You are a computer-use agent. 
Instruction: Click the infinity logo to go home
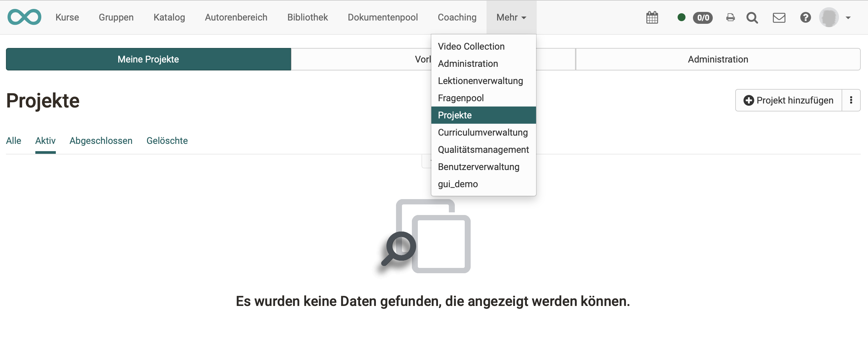[x=24, y=17]
